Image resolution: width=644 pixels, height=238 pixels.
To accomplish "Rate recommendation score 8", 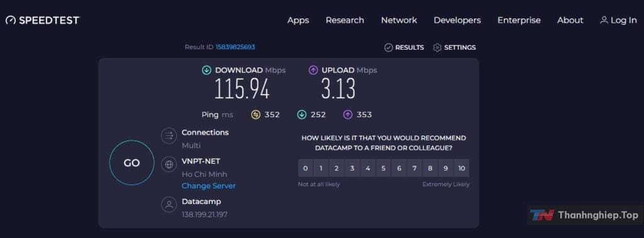I will coord(430,168).
